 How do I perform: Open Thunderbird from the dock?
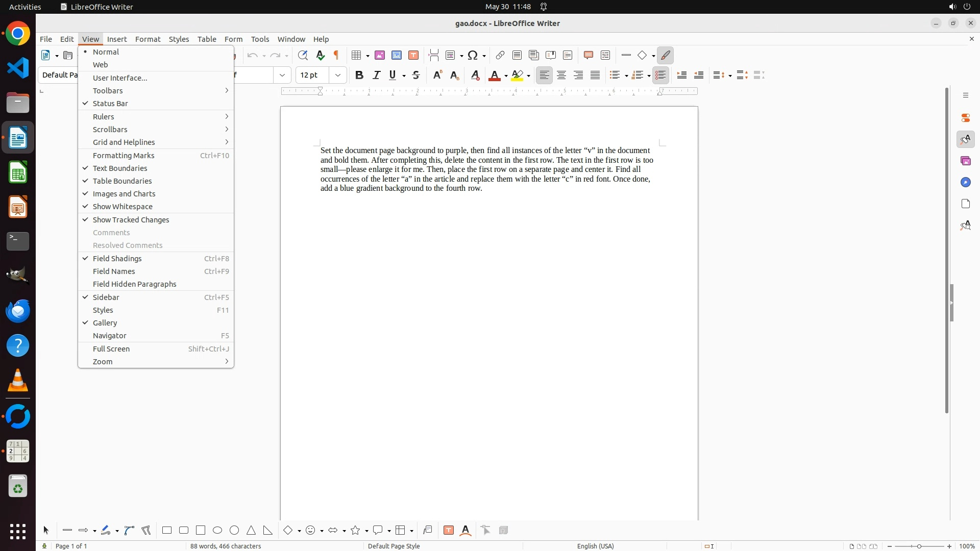18,311
